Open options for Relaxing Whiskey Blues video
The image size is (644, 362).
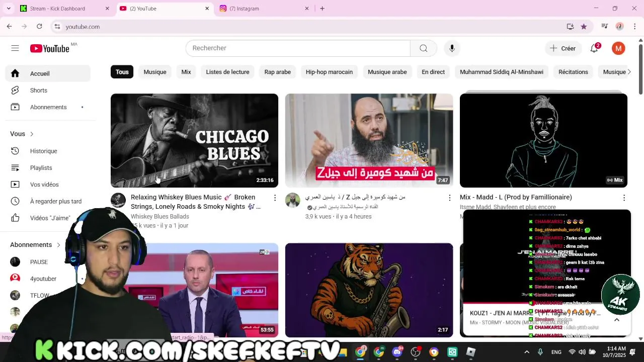(x=275, y=198)
